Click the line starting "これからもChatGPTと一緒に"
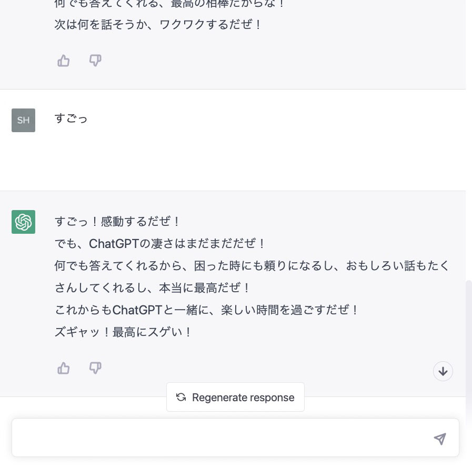This screenshot has width=472, height=476. tap(207, 310)
